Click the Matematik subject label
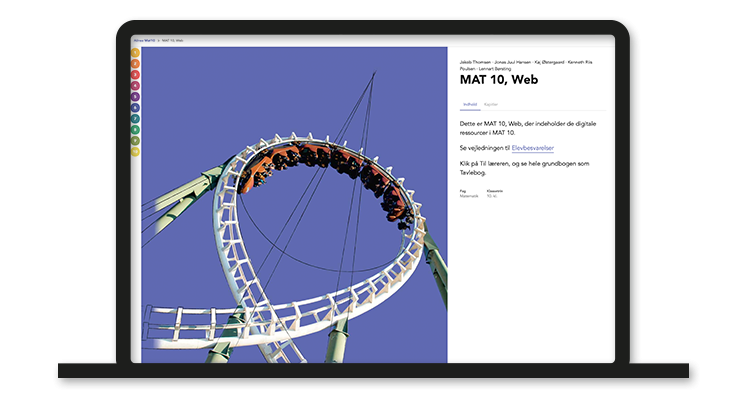This screenshot has width=750, height=400. 469,196
